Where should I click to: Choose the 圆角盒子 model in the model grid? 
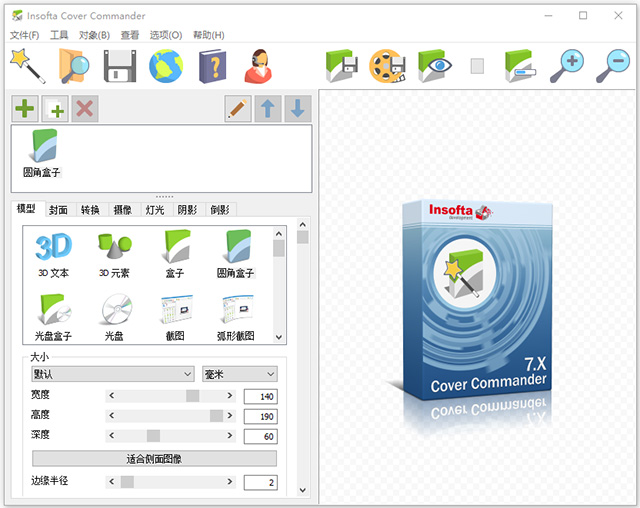(236, 255)
